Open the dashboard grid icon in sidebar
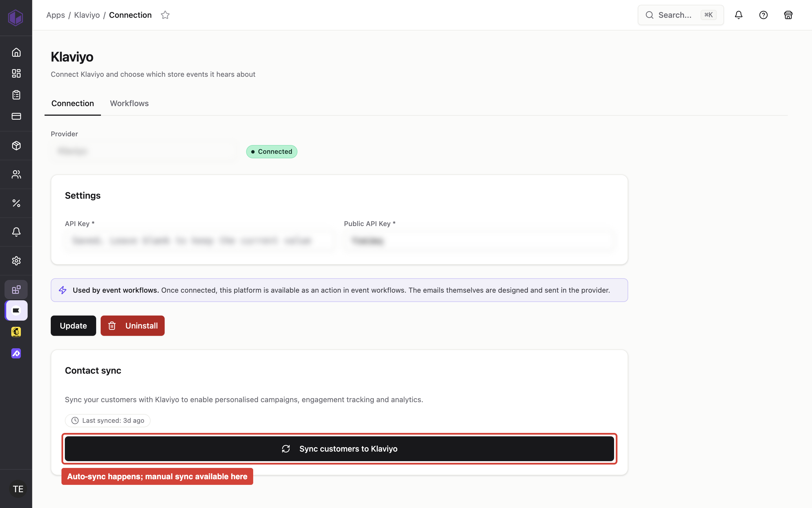 coord(16,74)
